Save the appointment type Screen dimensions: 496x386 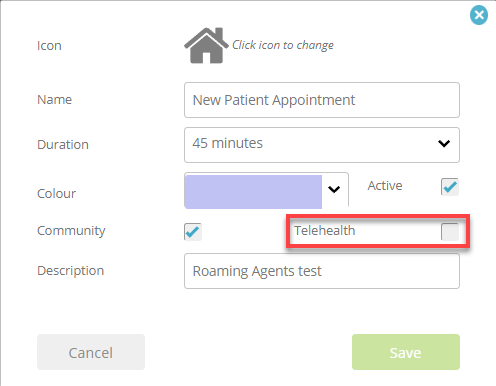click(x=406, y=352)
